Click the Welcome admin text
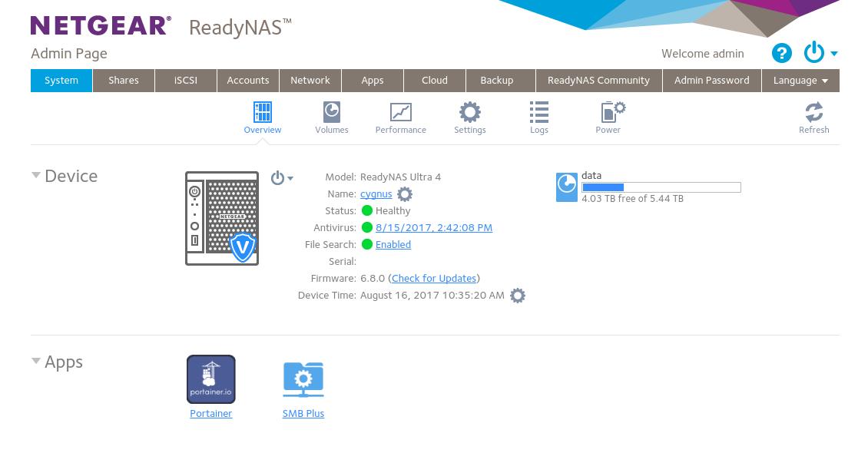 pyautogui.click(x=703, y=54)
